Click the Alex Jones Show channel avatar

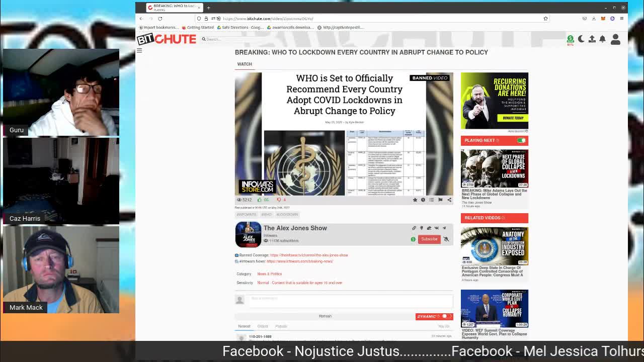[x=248, y=234]
